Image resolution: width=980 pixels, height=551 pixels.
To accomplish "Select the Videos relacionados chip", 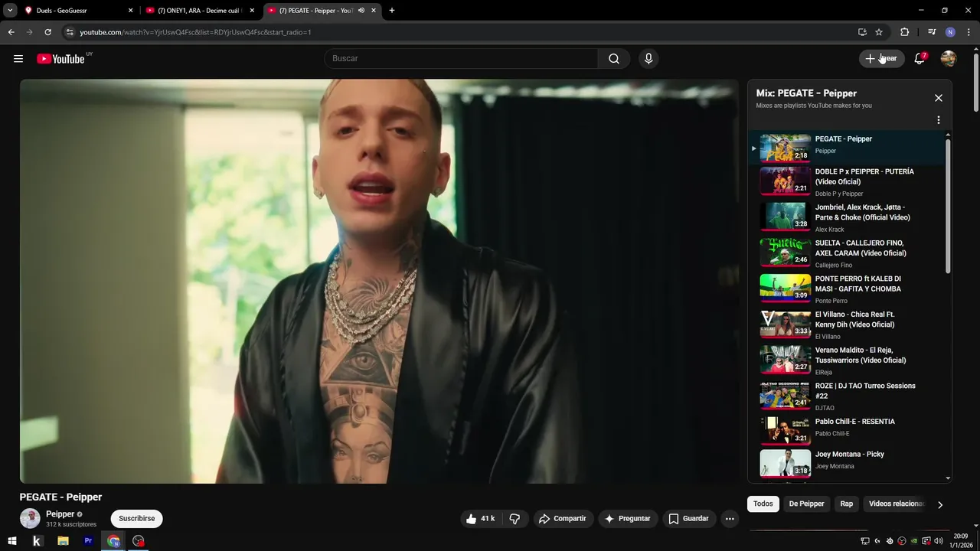I will (x=896, y=504).
